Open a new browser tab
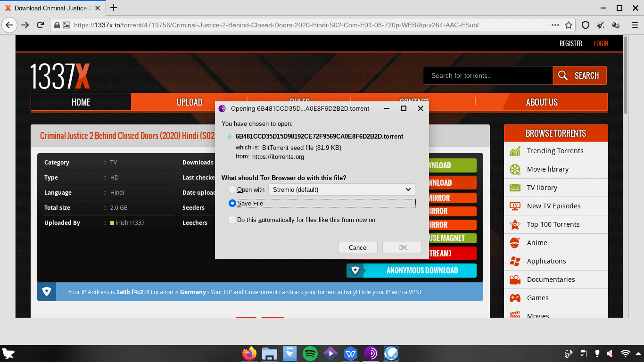Image resolution: width=644 pixels, height=362 pixels. click(x=114, y=8)
